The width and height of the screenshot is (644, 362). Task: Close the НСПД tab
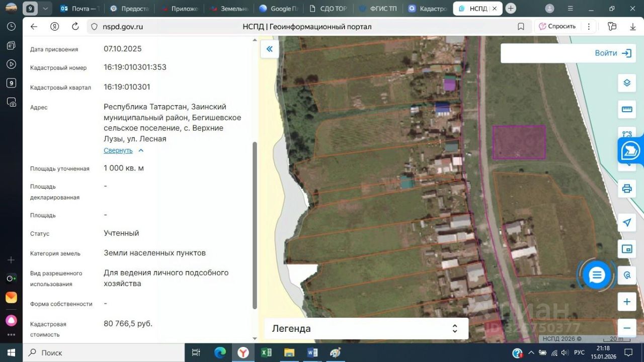(x=495, y=9)
